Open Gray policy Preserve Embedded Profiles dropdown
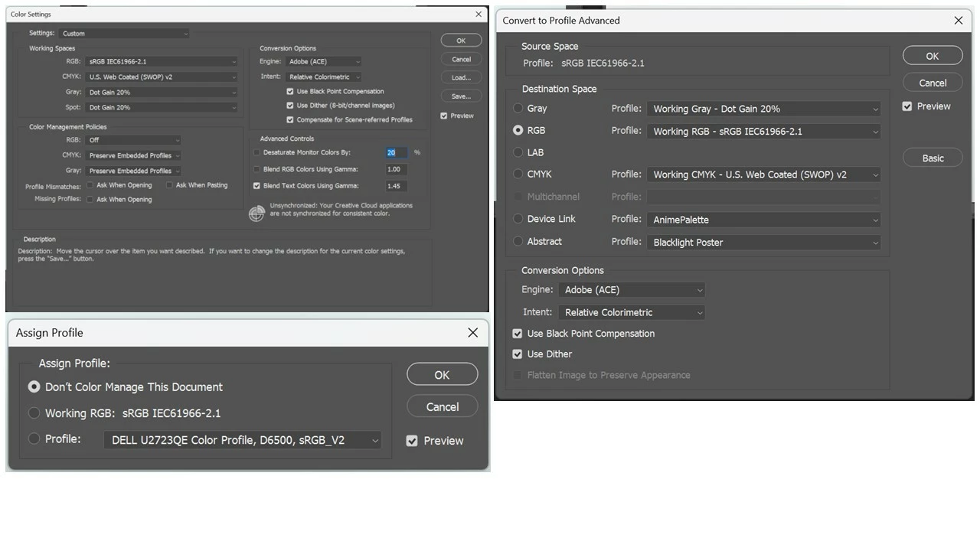 click(133, 171)
